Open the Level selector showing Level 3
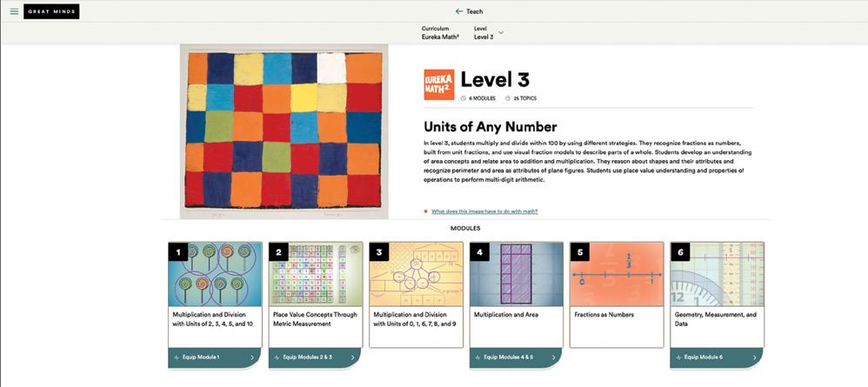This screenshot has width=868, height=387. click(x=489, y=33)
